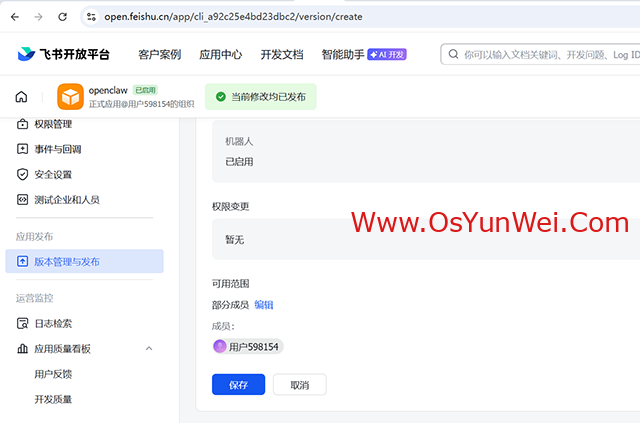Click the orange openclaw app icon
Viewport: 640px width, 423px height.
coord(70,97)
